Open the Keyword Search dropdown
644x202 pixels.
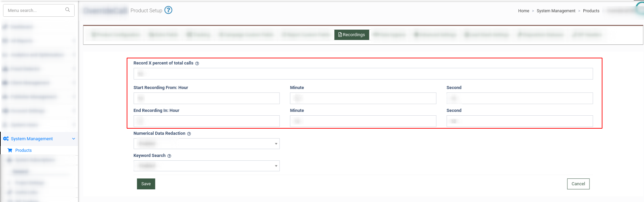click(x=206, y=166)
